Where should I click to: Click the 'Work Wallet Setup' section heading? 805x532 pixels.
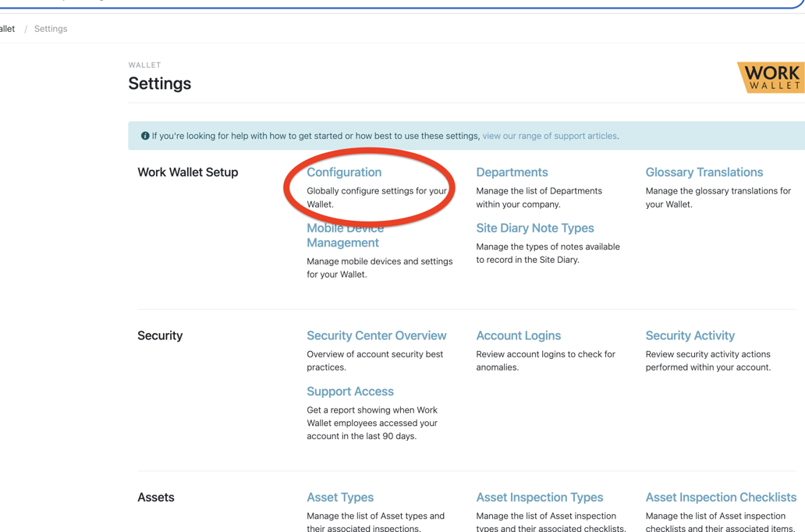tap(188, 172)
